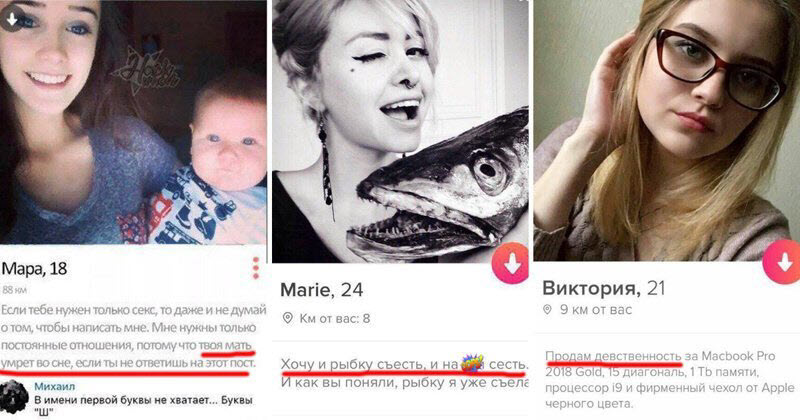Select the profile name Мара, 18
The image size is (800, 420).
(34, 268)
